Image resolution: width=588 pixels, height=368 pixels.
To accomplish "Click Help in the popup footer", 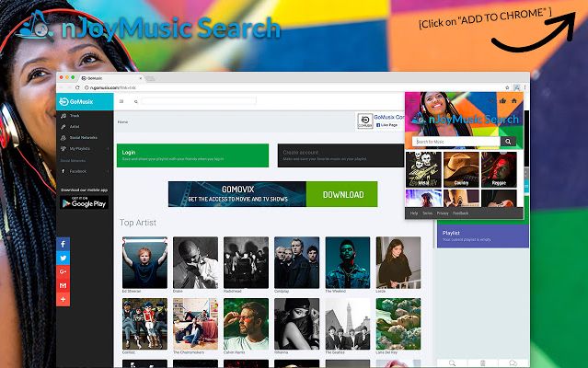I will point(414,213).
